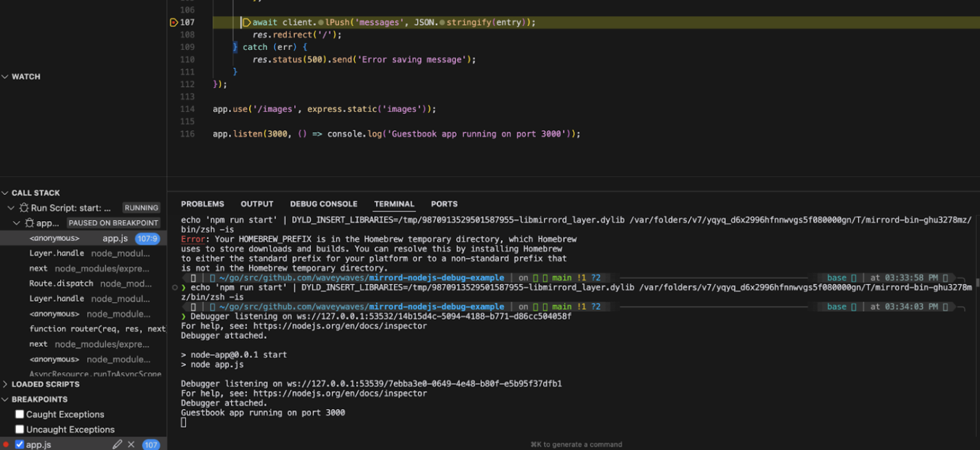This screenshot has height=450, width=980.
Task: Enable the Uncaught Exceptions checkbox
Action: (x=20, y=430)
